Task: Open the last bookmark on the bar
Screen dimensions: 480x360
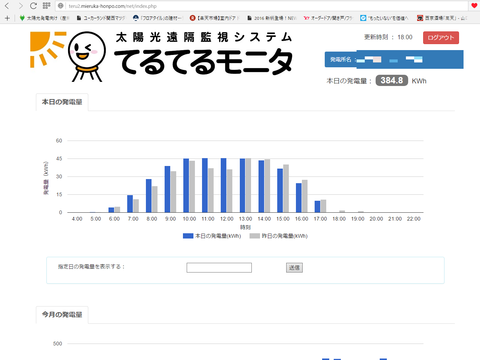Action: click(442, 18)
